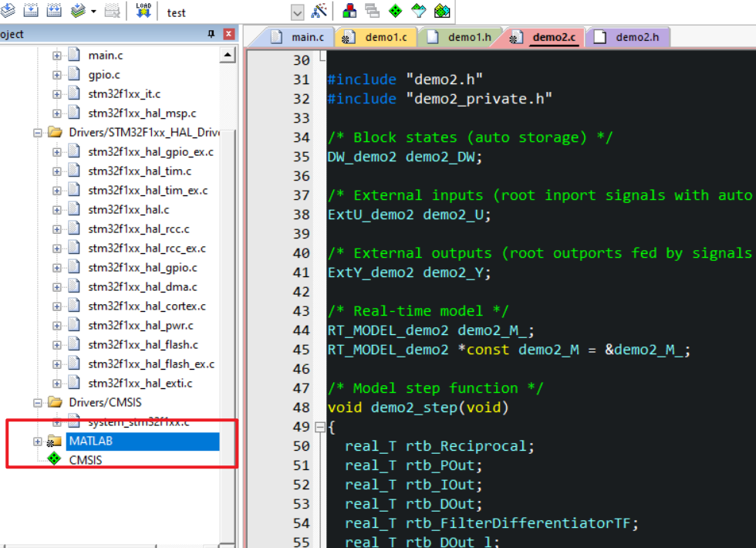Click the gpio.c file icon
This screenshot has width=756, height=548.
(x=74, y=73)
